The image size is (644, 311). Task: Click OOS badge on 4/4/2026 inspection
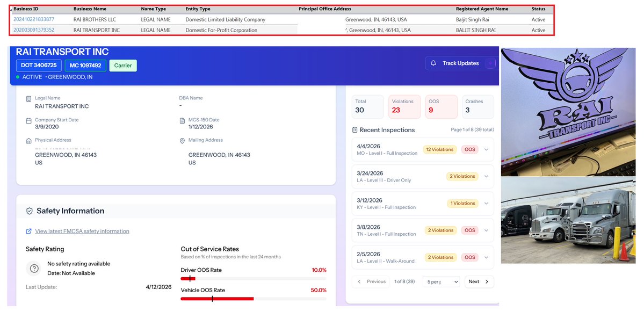click(470, 149)
